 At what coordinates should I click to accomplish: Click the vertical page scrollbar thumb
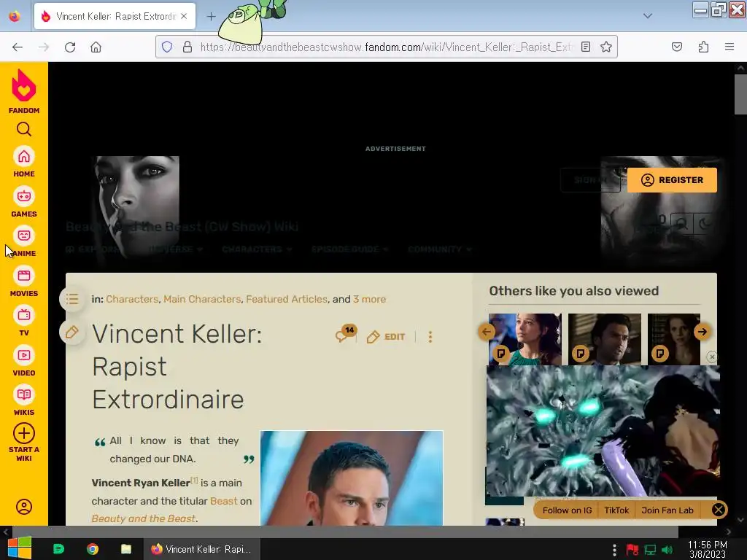740,94
